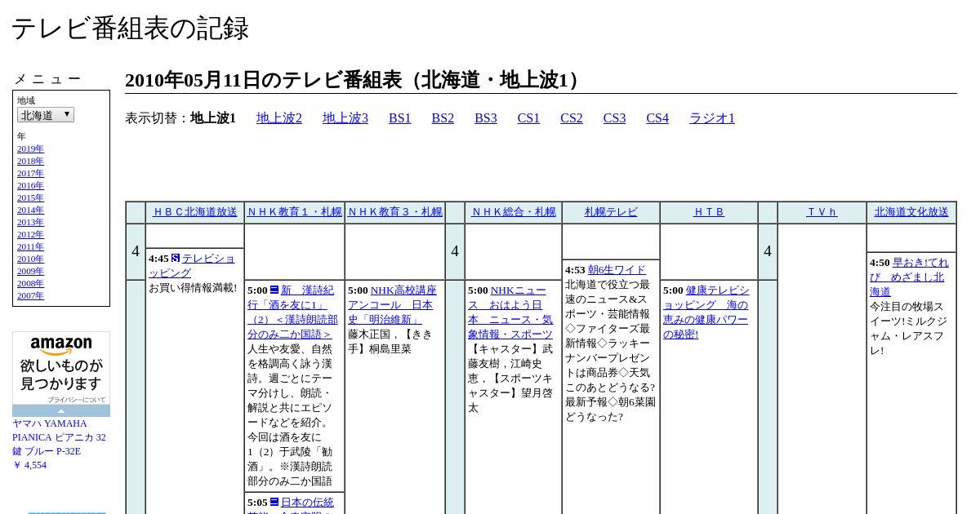Select year 2009年 in the menu
980x514 pixels.
pyautogui.click(x=30, y=271)
